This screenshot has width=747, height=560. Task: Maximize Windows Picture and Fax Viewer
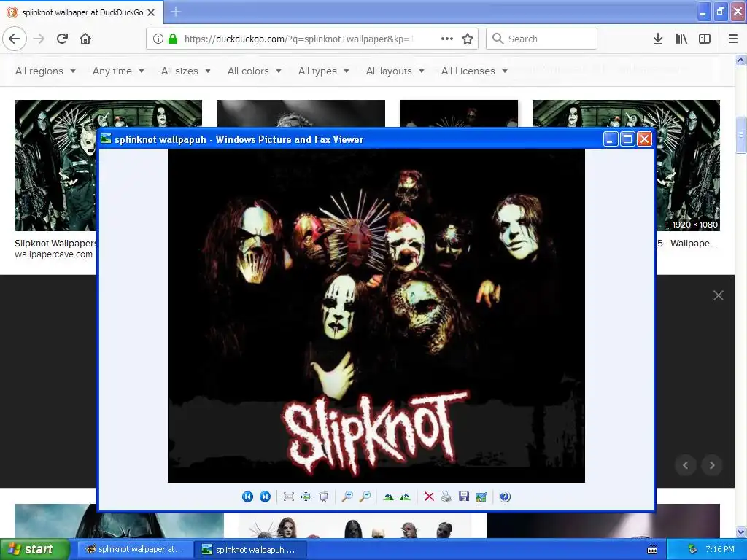(x=627, y=139)
